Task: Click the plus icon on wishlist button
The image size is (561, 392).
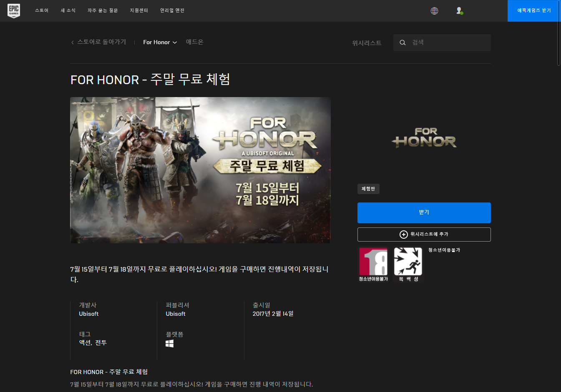Action: (403, 235)
